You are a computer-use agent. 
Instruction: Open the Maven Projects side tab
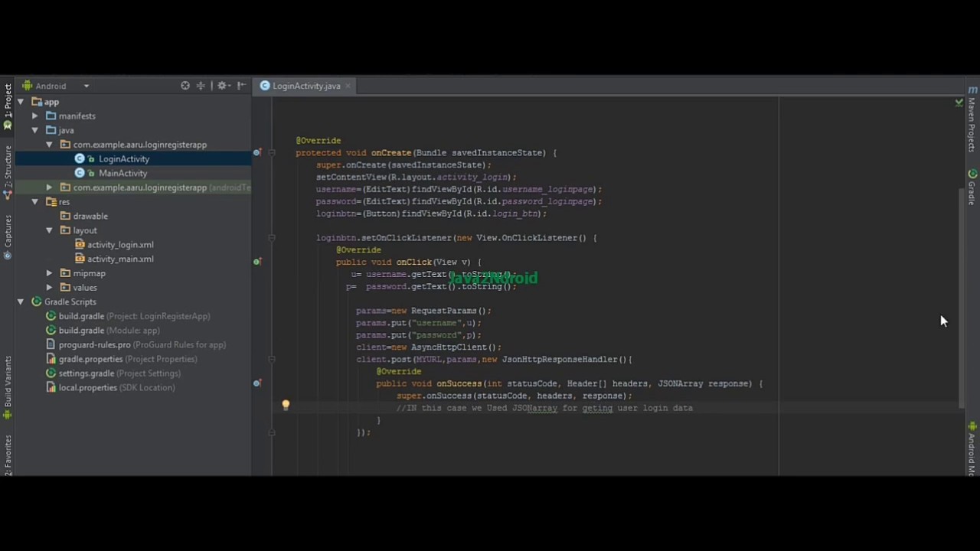(972, 118)
